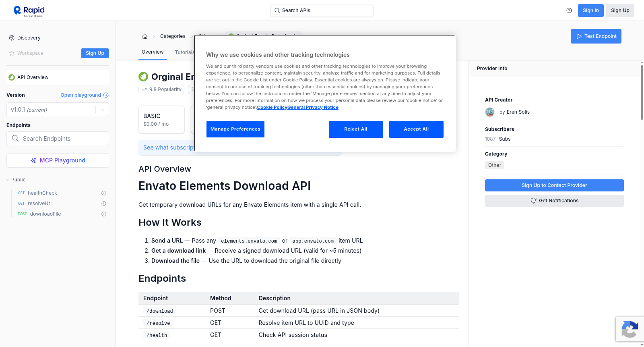This screenshot has height=347, width=644.
Task: Click the Test Endpoint play icon
Action: coord(579,36)
